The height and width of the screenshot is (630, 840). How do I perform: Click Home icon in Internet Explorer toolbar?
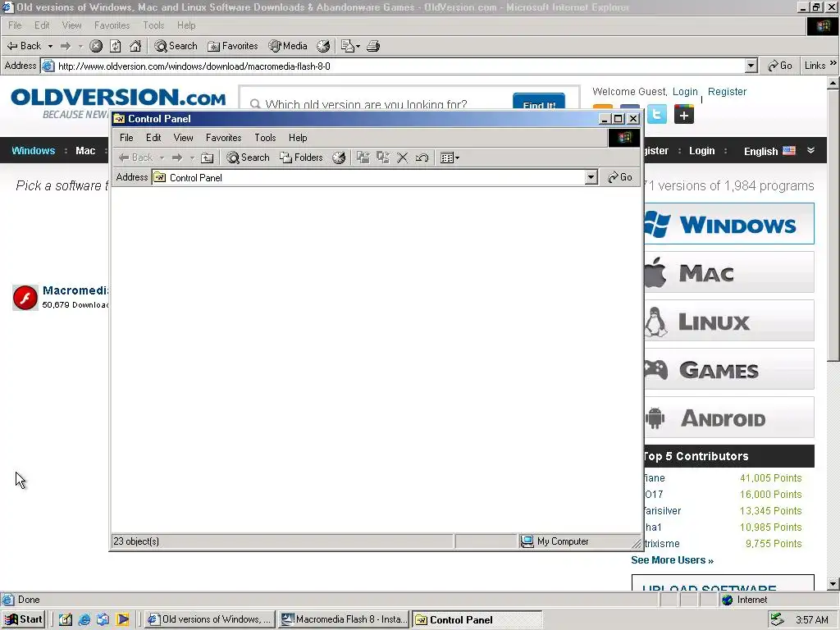click(x=135, y=46)
